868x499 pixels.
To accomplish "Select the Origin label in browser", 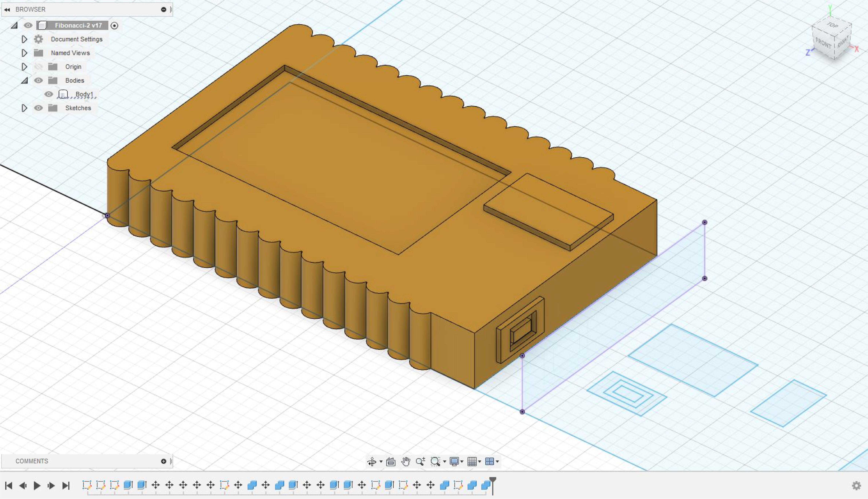I will (x=73, y=67).
